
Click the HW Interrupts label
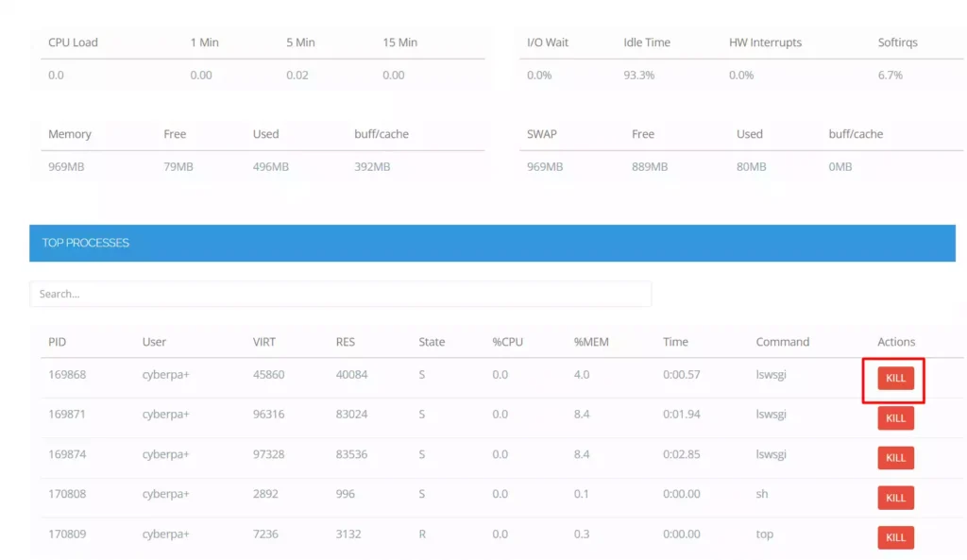765,42
